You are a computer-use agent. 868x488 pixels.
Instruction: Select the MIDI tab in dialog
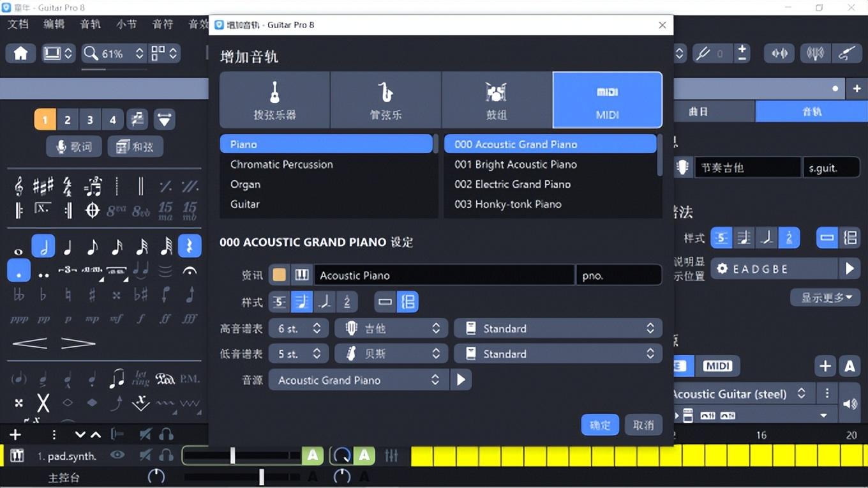(x=607, y=100)
